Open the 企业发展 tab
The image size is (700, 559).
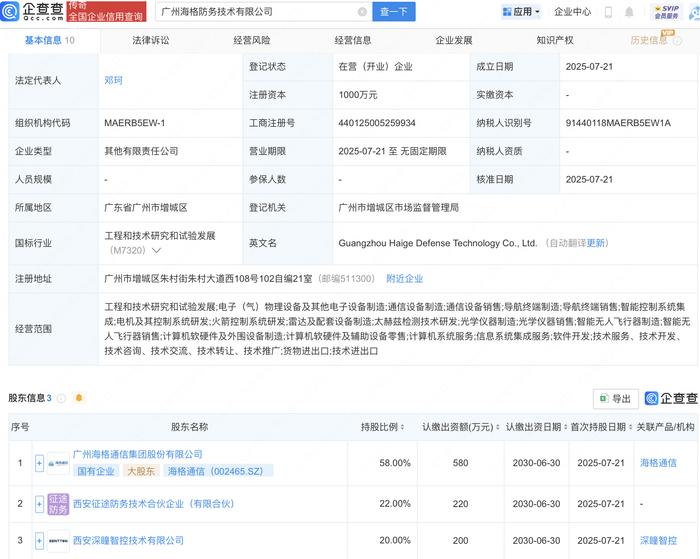tap(454, 41)
